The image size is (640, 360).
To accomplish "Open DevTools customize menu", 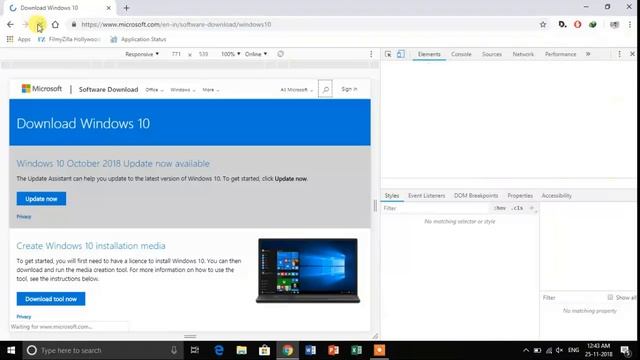I will pyautogui.click(x=619, y=54).
